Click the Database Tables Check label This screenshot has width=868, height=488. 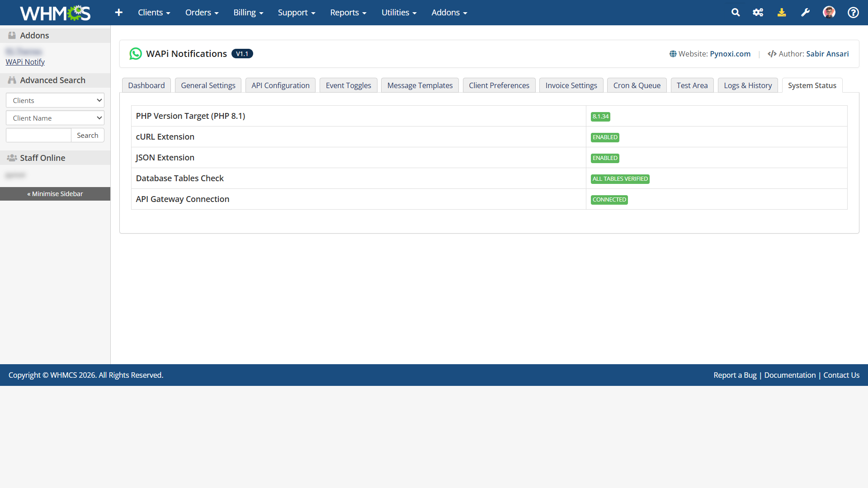(180, 178)
